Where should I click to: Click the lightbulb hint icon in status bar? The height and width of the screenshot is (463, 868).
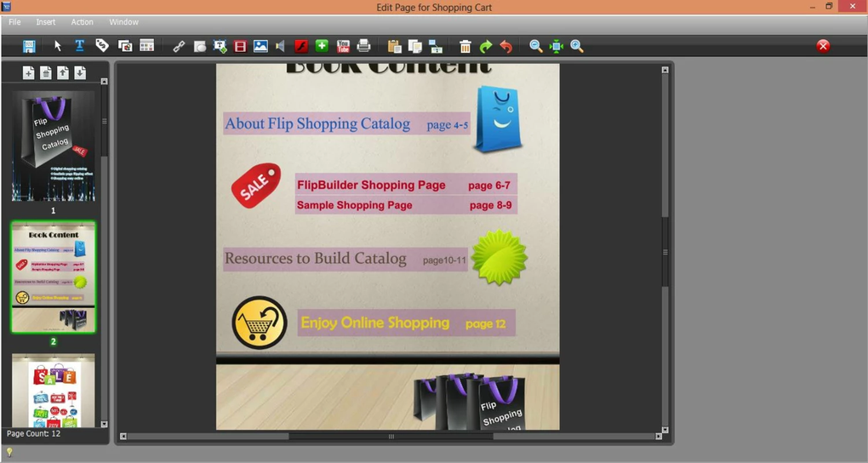click(9, 453)
